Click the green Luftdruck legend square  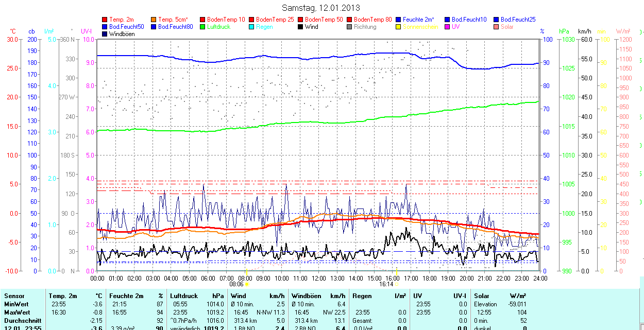203,27
